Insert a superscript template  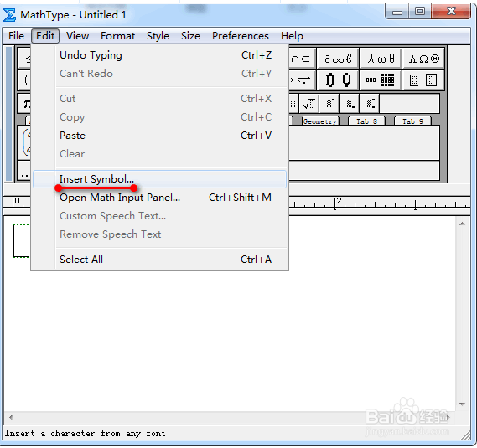pyautogui.click(x=329, y=104)
